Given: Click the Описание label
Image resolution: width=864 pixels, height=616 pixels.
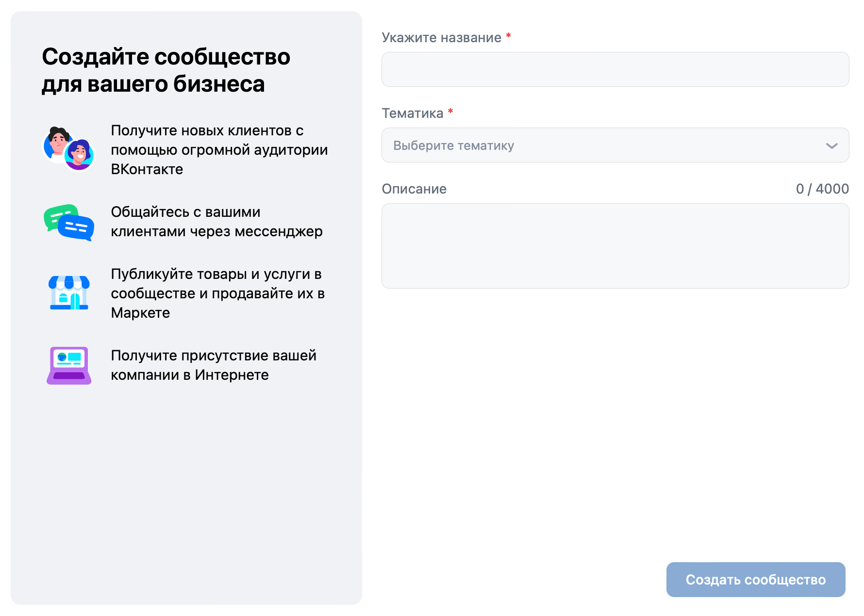Looking at the screenshot, I should [414, 189].
